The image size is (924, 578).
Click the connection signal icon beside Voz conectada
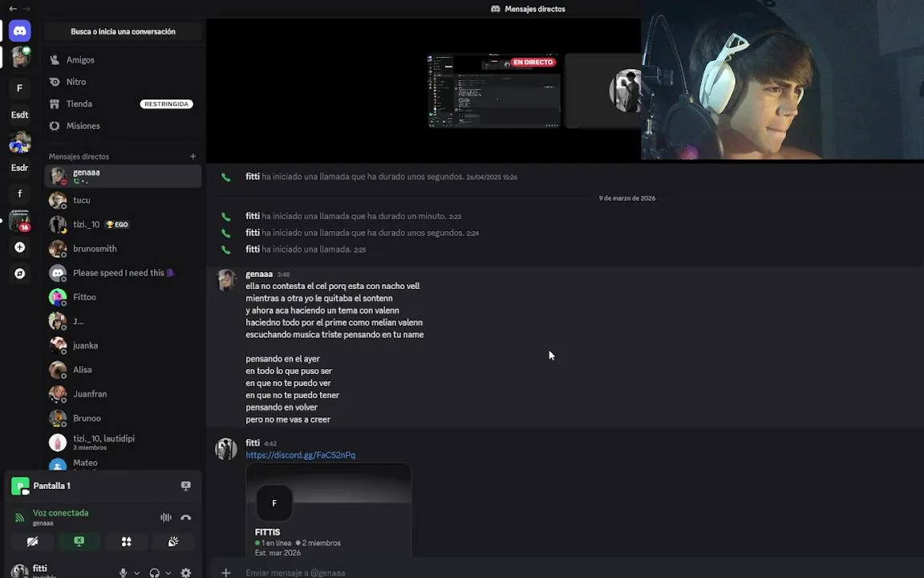click(20, 517)
